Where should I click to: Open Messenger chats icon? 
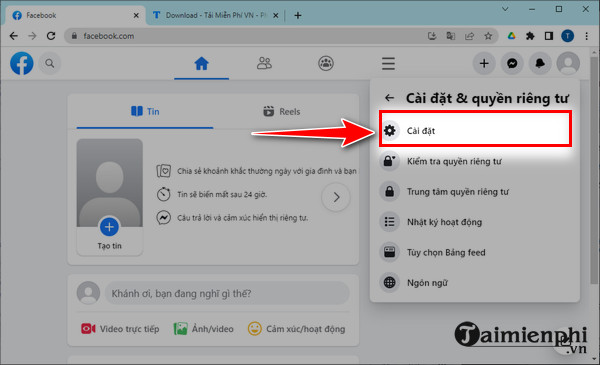tap(512, 64)
